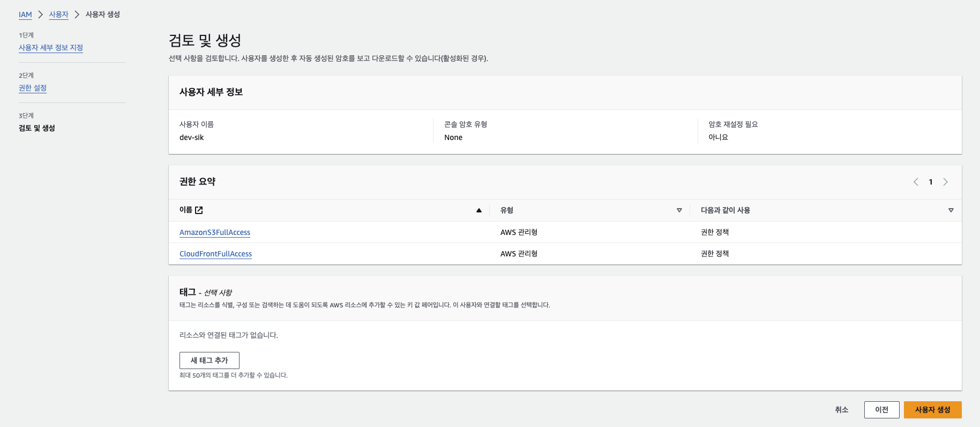Select the 아니요 password reset value
980x427 pixels.
tap(719, 137)
